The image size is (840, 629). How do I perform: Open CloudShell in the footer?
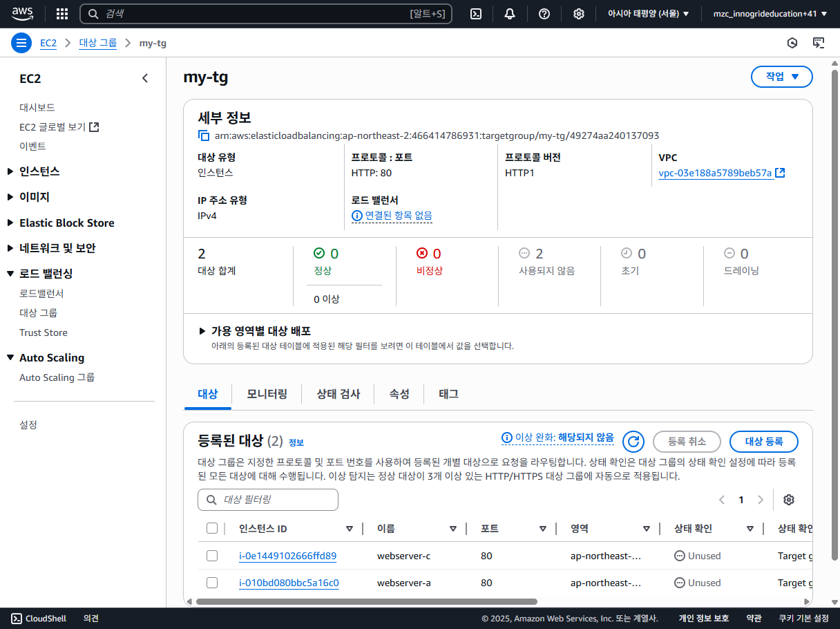click(39, 619)
